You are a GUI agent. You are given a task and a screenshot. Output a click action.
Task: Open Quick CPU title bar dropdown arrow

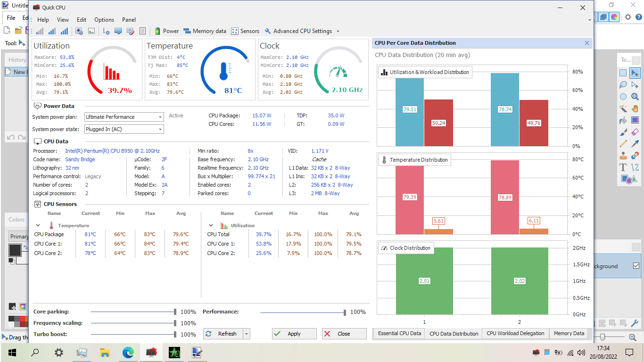[589, 20]
